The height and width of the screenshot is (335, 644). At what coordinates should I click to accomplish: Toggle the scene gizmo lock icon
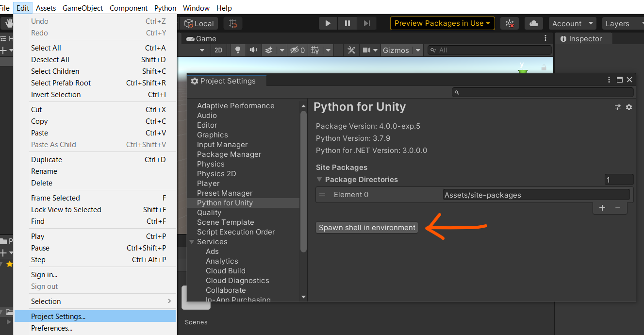[544, 67]
